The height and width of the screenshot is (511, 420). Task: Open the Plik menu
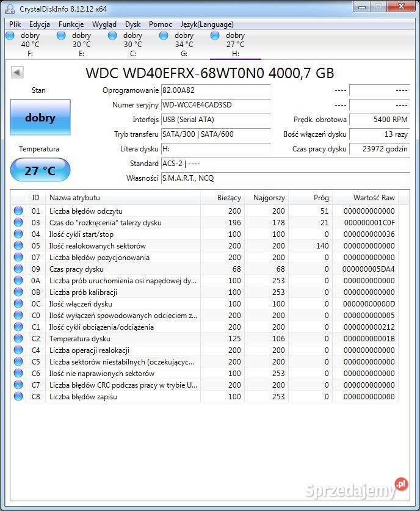click(15, 24)
